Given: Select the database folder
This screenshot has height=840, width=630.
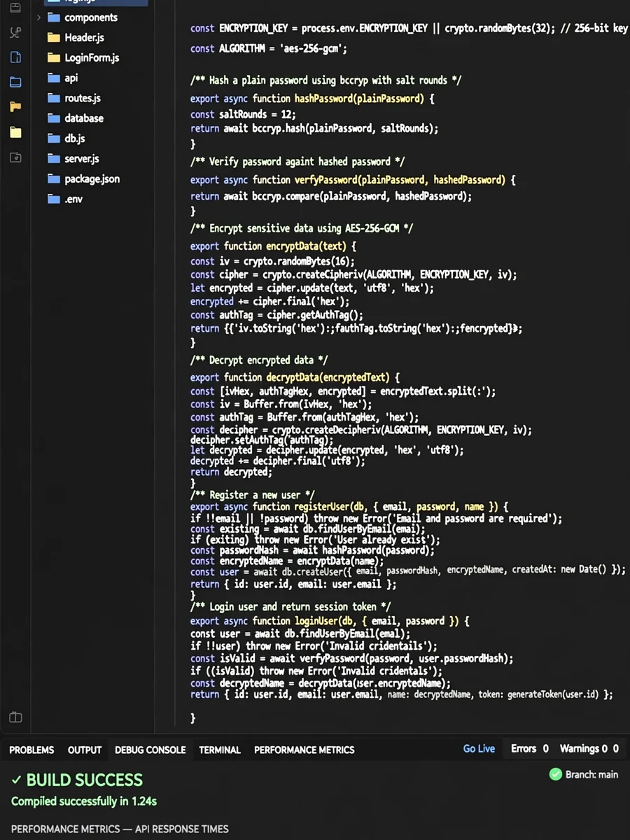Looking at the screenshot, I should click(84, 118).
